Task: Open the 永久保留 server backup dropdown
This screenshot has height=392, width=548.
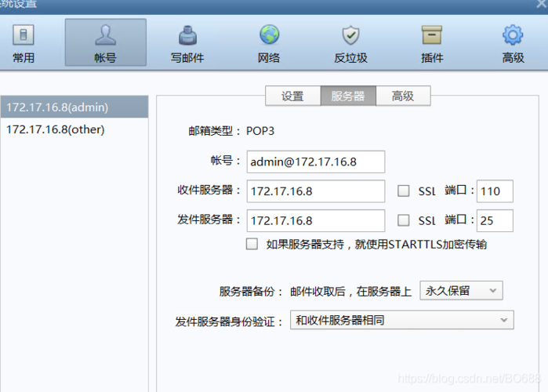Action: pyautogui.click(x=461, y=290)
